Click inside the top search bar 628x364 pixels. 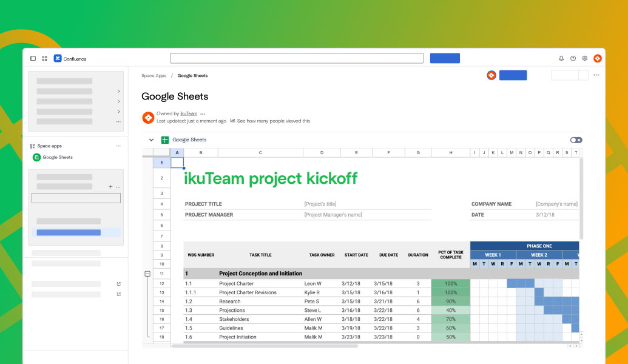[x=297, y=58]
